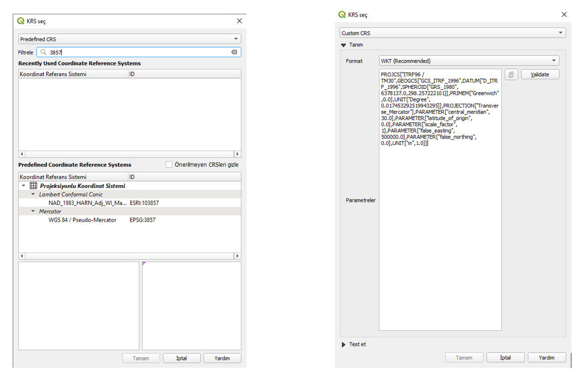Click the predefined list left scroll arrow
This screenshot has width=588, height=376.
coord(22,256)
